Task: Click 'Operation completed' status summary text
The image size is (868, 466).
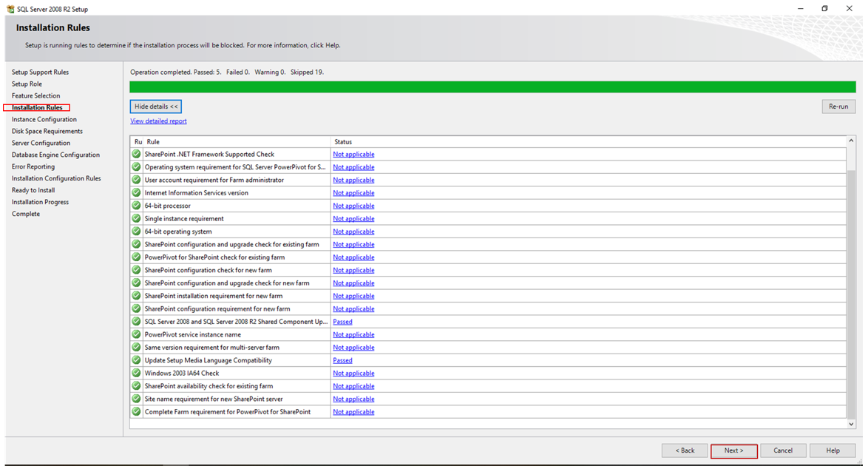Action: [227, 72]
